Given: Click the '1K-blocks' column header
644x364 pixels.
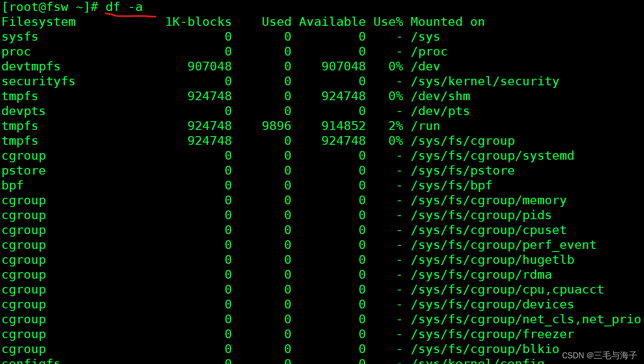Looking at the screenshot, I should tap(198, 22).
